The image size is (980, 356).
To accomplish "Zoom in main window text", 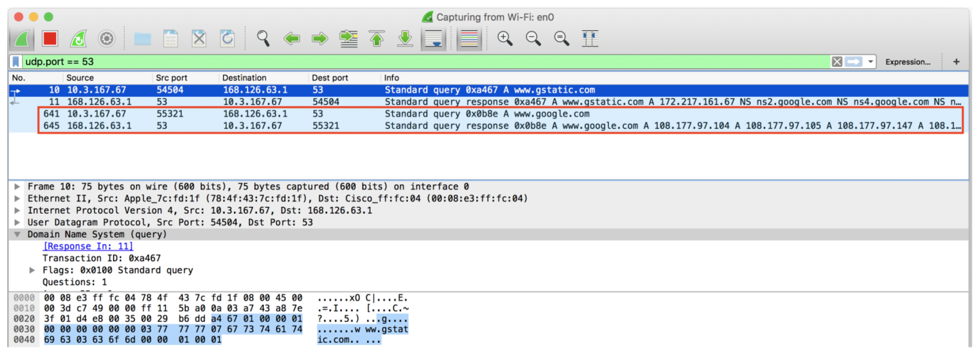I will tap(505, 38).
